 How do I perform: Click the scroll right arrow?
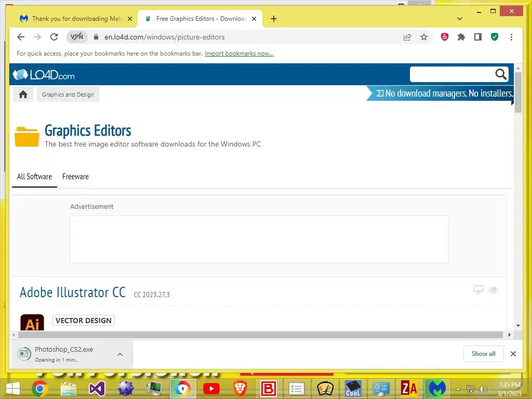click(509, 335)
